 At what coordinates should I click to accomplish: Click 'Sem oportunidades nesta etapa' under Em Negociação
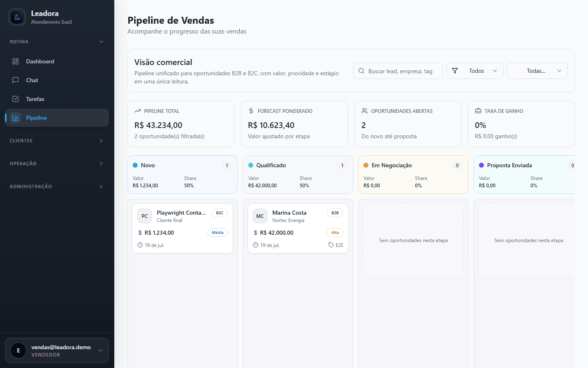(x=413, y=240)
